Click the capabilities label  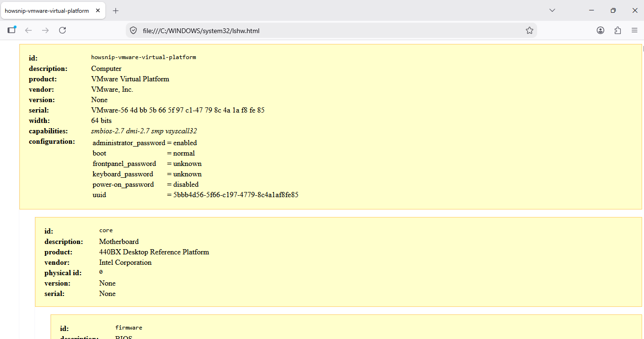tap(48, 131)
